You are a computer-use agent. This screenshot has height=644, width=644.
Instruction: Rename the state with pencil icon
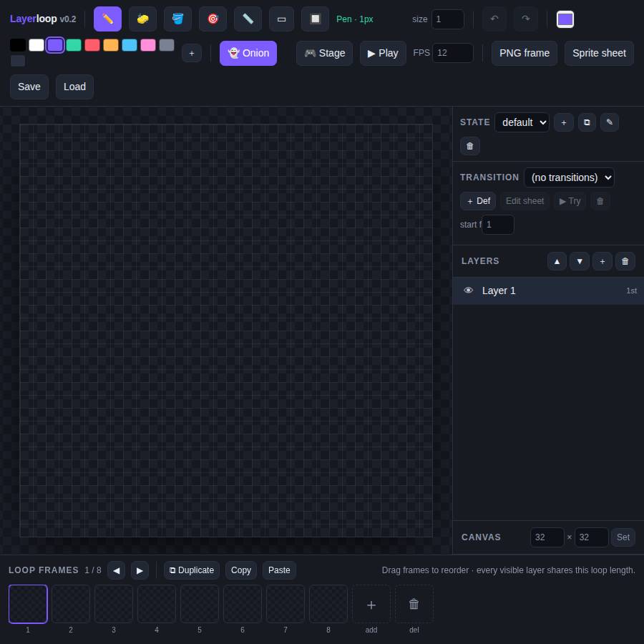coord(610,122)
